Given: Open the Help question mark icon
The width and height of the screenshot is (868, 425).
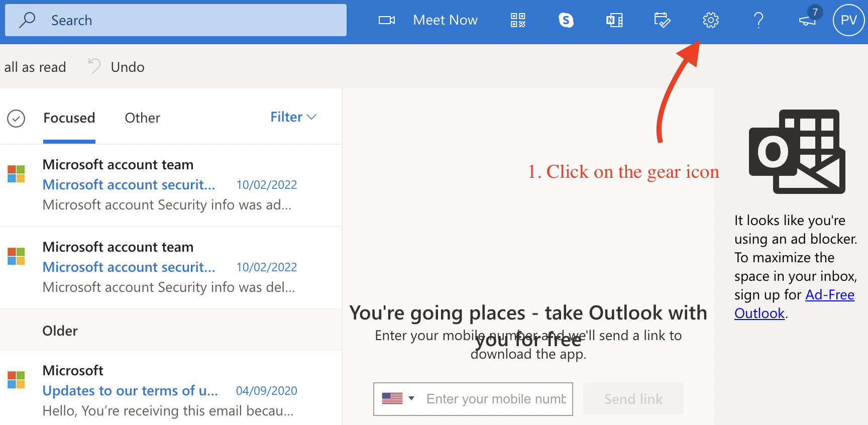Looking at the screenshot, I should [758, 21].
